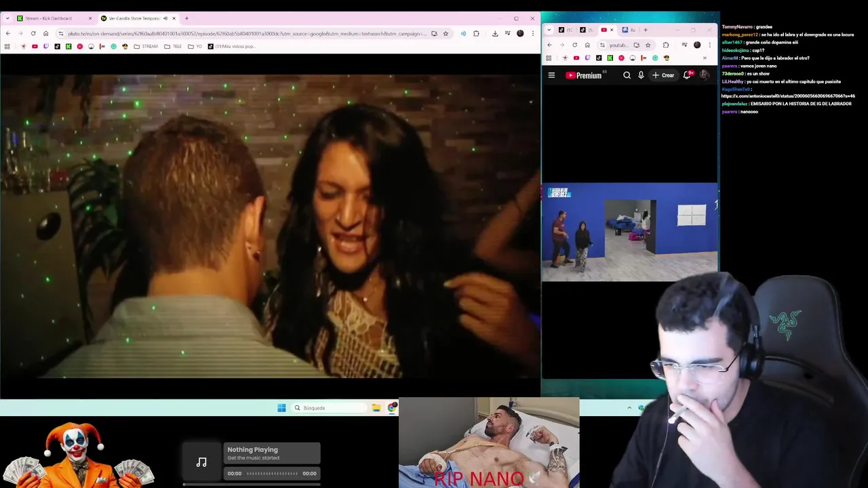The image size is (868, 488).
Task: Switch to first TikTok tab in right browser
Action: coord(567,30)
